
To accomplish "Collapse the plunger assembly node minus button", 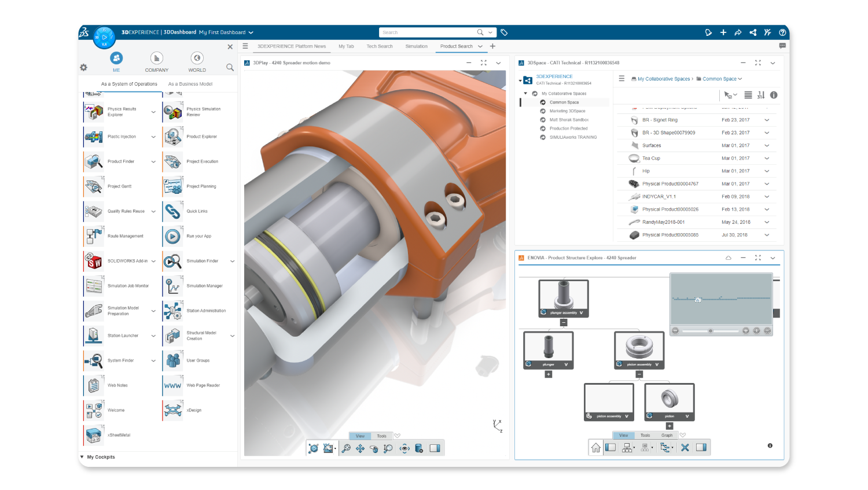I will tap(564, 323).
